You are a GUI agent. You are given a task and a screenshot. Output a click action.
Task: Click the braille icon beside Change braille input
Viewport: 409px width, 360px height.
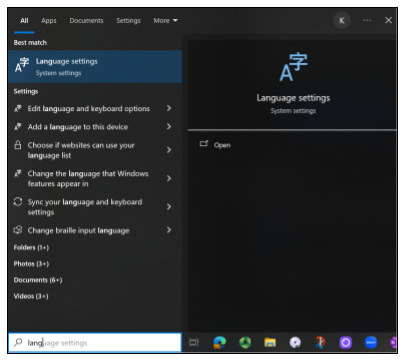coord(18,230)
